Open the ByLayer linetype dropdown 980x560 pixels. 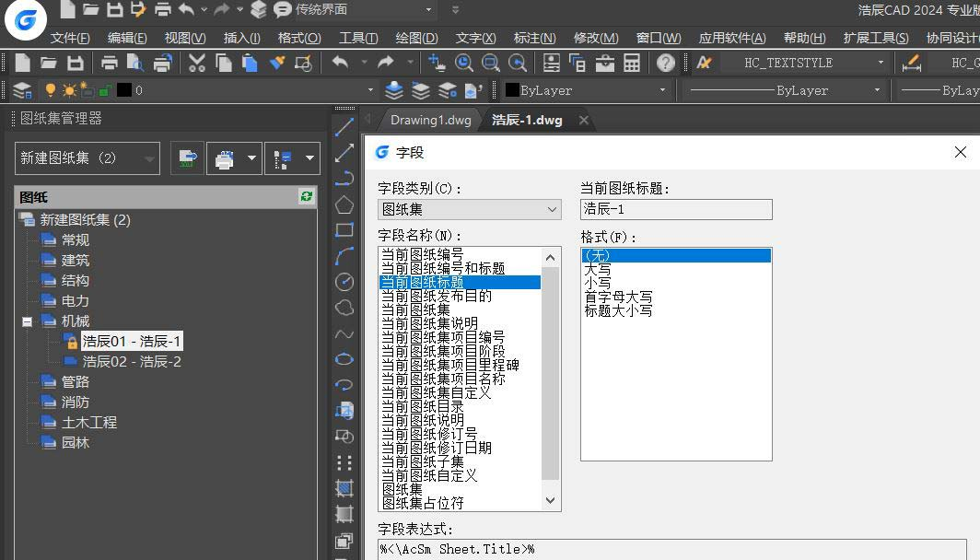coord(877,90)
